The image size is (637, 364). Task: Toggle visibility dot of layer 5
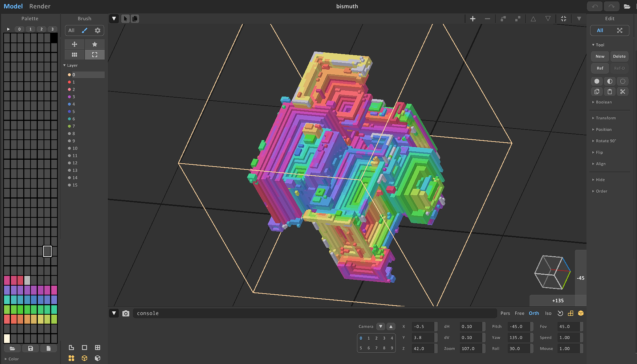click(69, 111)
